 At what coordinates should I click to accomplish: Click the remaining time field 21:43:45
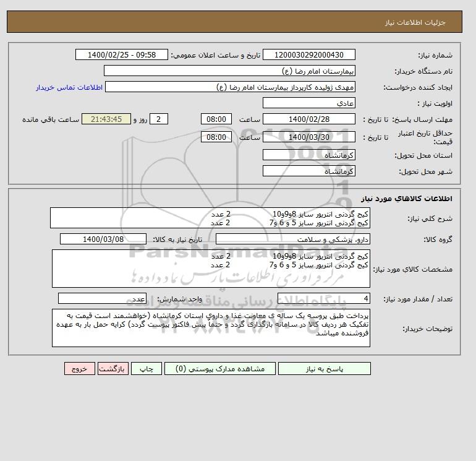click(x=106, y=119)
